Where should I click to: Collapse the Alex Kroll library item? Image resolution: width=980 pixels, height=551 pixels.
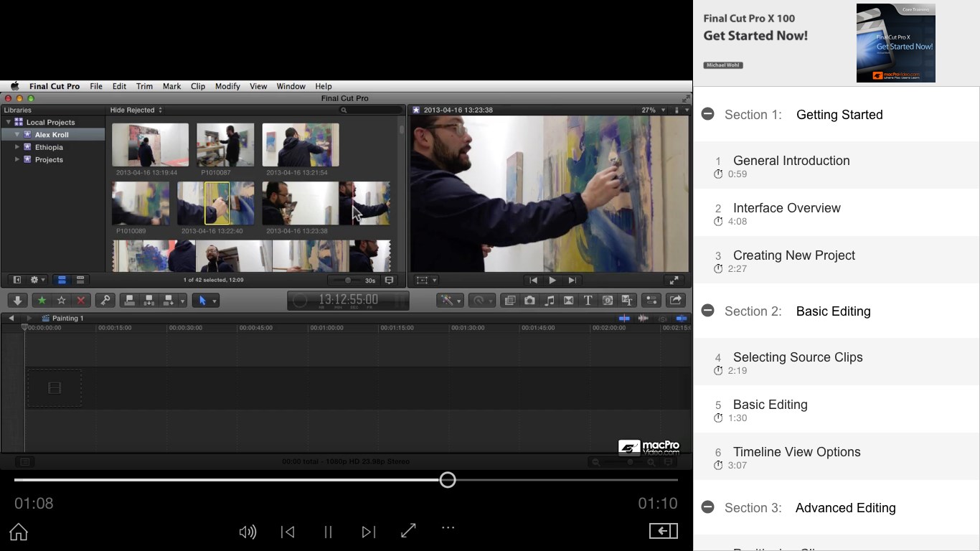pyautogui.click(x=17, y=134)
